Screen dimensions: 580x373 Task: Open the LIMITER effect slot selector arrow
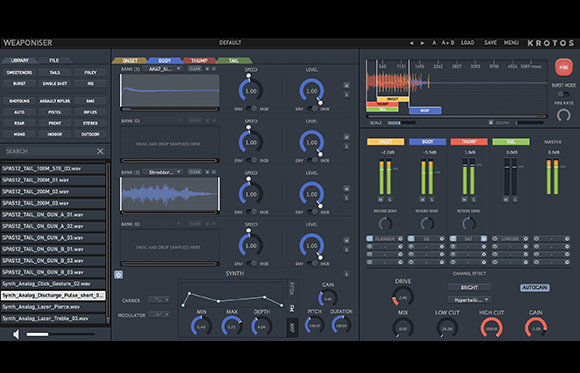tap(525, 239)
